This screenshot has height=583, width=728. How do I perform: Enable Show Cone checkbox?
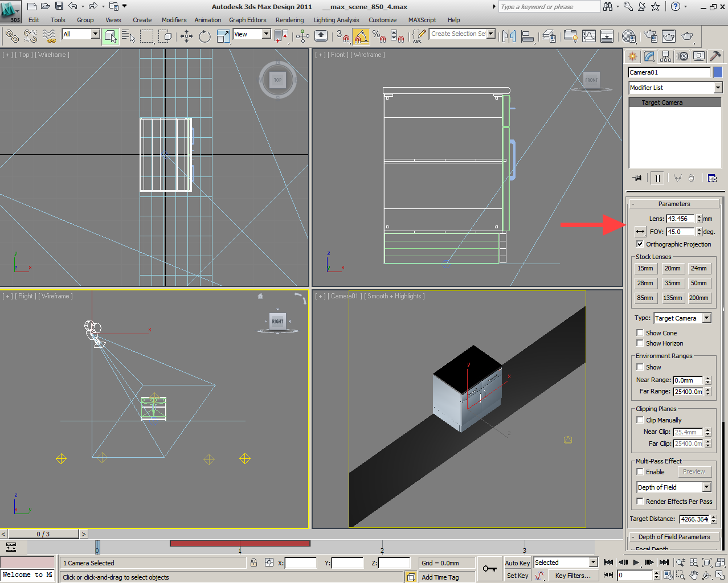[x=640, y=333]
